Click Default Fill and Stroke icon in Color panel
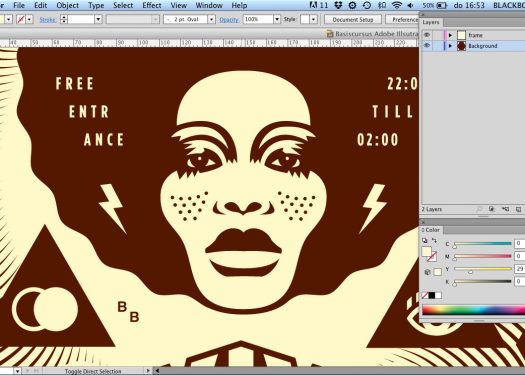The height and width of the screenshot is (375, 525). [425, 240]
